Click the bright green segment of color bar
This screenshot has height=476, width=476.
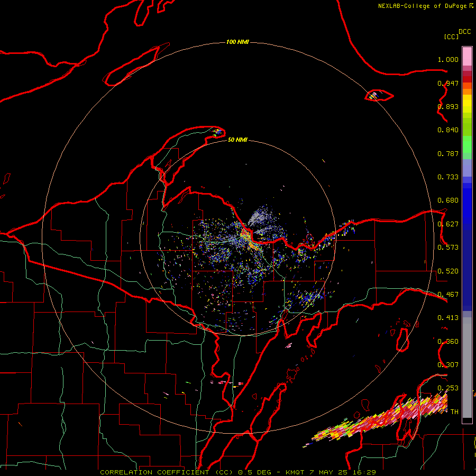[x=467, y=144]
